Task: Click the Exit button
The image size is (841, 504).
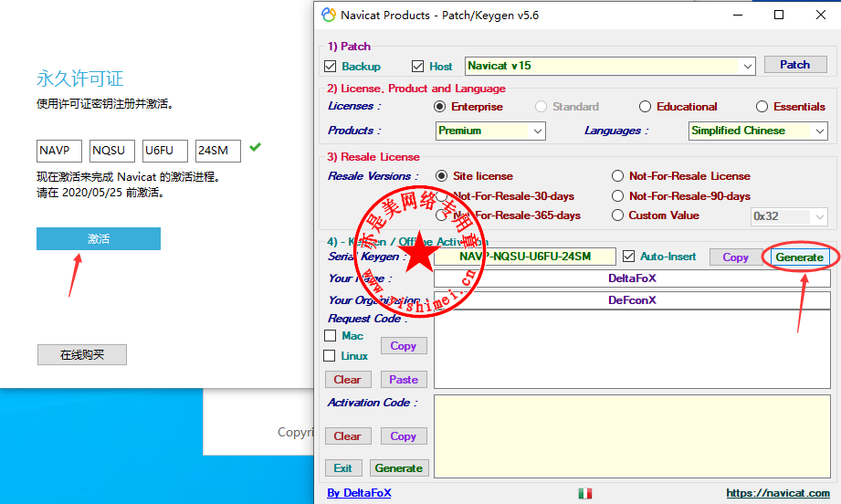Action: coord(343,468)
